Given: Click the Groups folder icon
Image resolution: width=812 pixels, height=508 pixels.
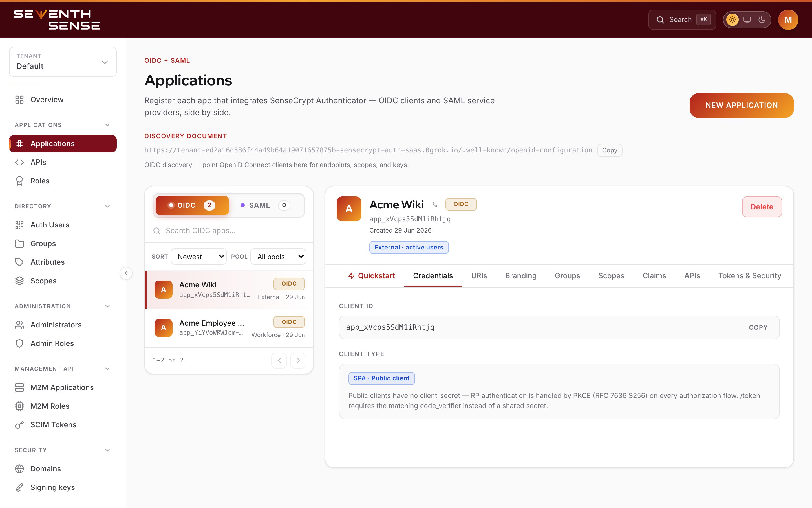Looking at the screenshot, I should click(x=19, y=244).
